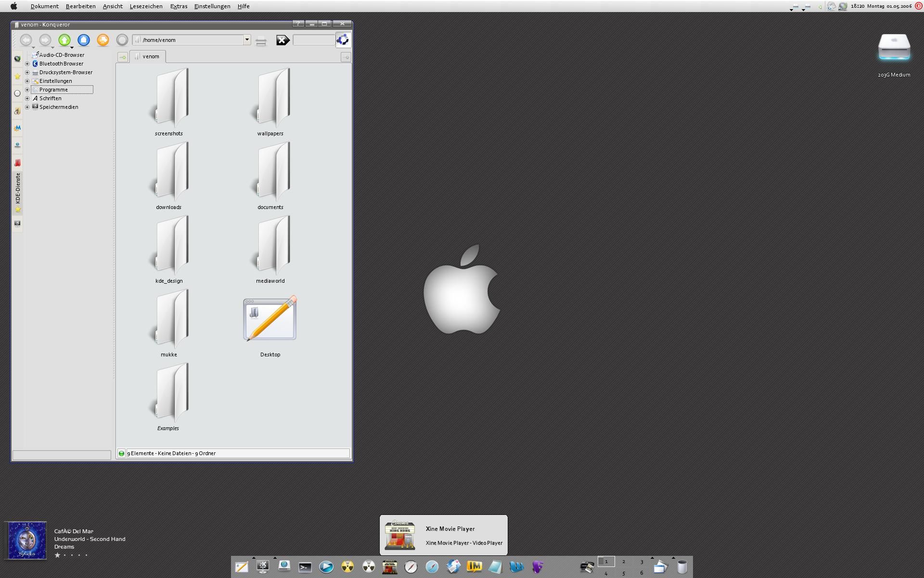Switch to virtual desktop 6 in pager
This screenshot has width=924, height=578.
tap(642, 573)
